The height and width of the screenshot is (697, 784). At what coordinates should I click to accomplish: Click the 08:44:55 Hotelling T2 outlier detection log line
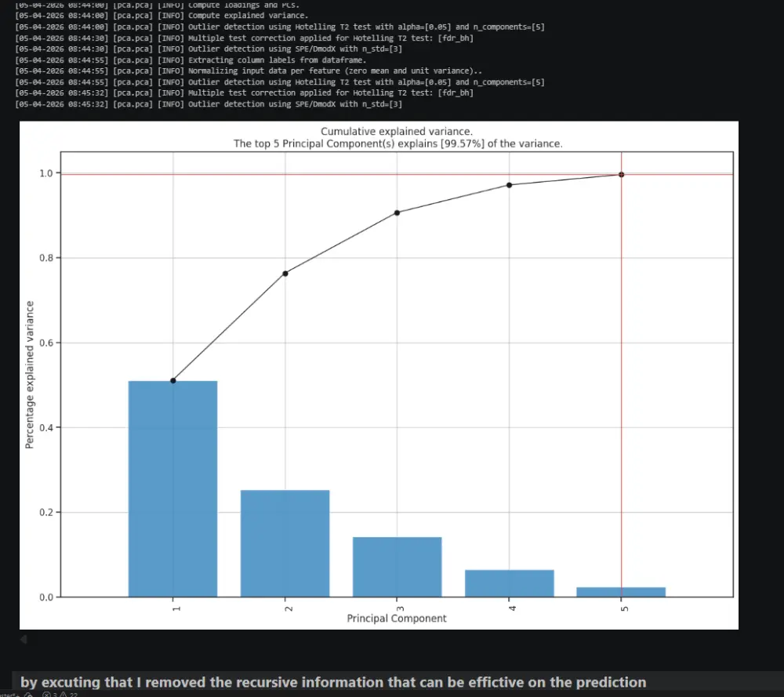(280, 82)
